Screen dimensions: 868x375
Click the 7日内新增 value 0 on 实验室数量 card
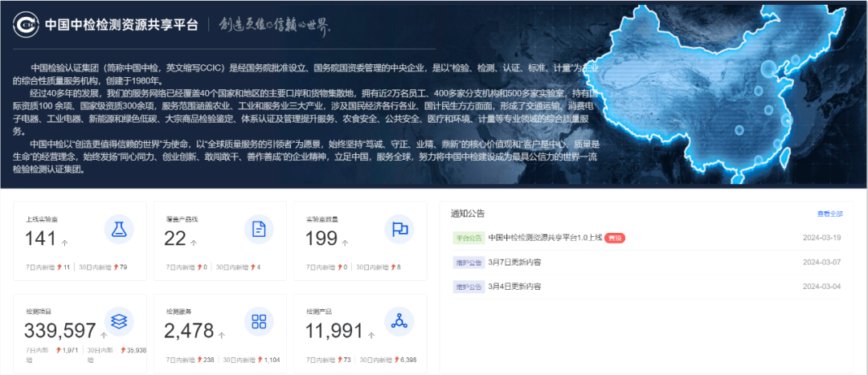point(346,267)
